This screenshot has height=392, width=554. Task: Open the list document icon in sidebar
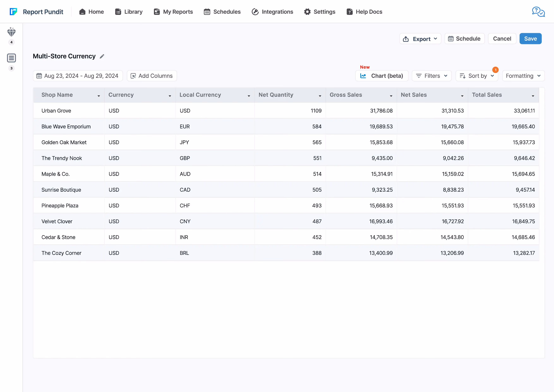pyautogui.click(x=11, y=58)
